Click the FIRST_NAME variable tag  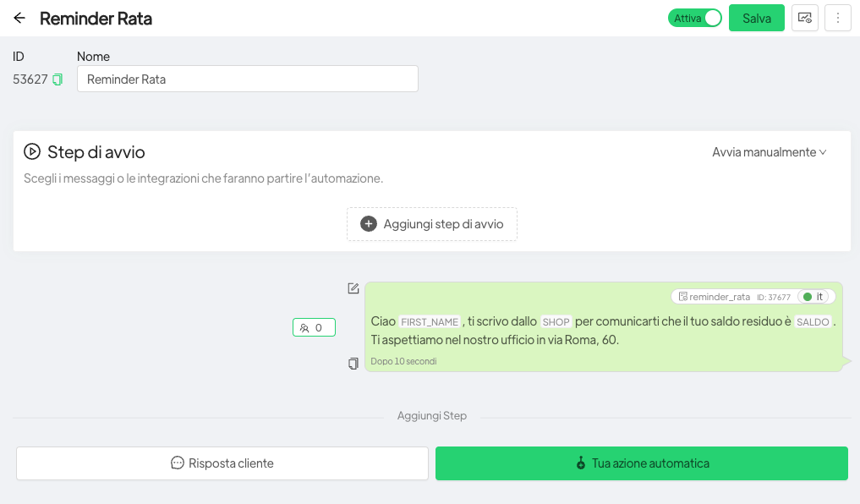pos(430,322)
